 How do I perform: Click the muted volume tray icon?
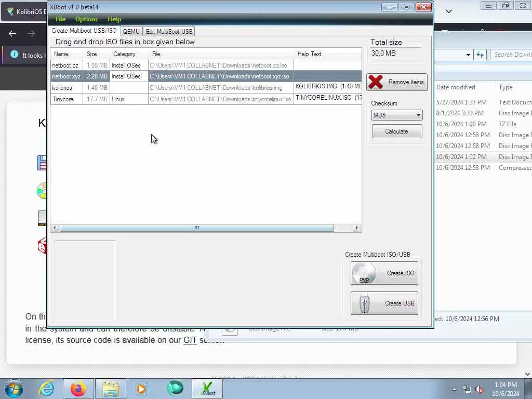[x=480, y=390]
